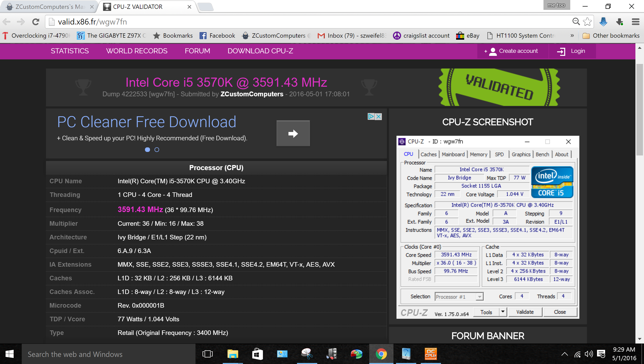Reload the page with the refresh icon

tap(36, 22)
